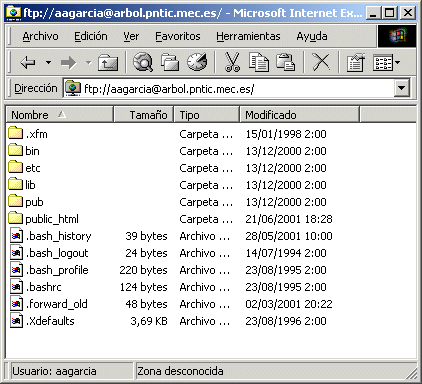Expand the address bar dropdown
Screen dimensions: 422x384
pyautogui.click(x=402, y=88)
